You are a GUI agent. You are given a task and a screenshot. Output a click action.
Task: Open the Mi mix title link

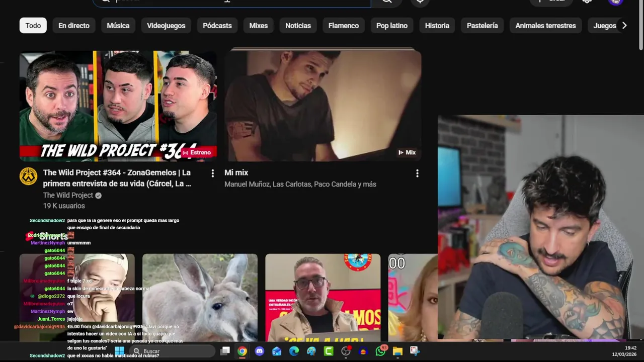(236, 172)
